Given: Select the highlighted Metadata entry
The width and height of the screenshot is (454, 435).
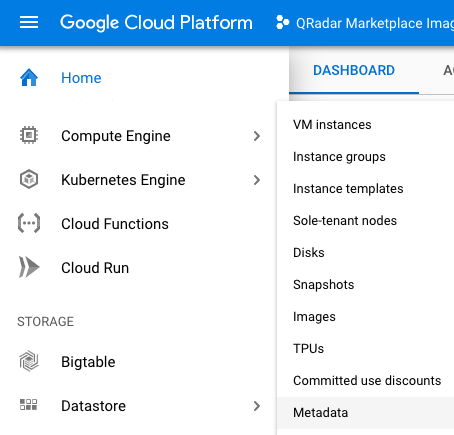Looking at the screenshot, I should (x=365, y=413).
